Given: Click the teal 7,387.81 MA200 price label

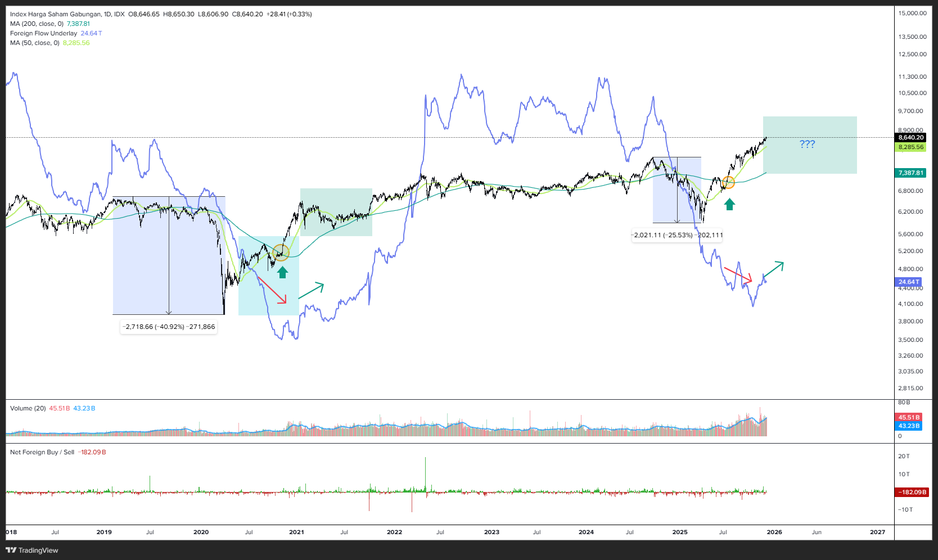Looking at the screenshot, I should pyautogui.click(x=911, y=173).
